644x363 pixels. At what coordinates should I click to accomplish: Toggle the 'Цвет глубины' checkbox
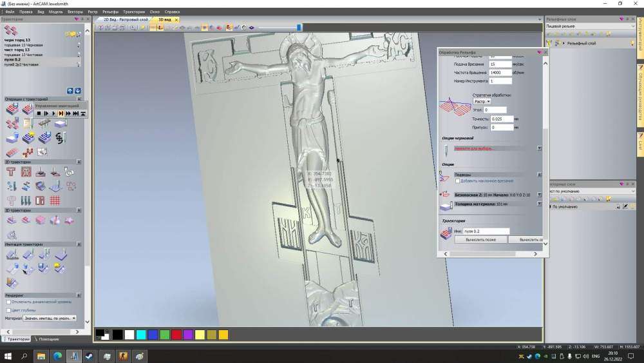pos(8,309)
